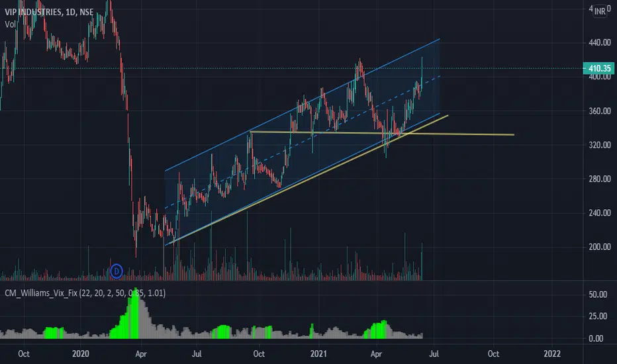Click the 2021 label on the time axis
The height and width of the screenshot is (364, 617).
point(318,354)
